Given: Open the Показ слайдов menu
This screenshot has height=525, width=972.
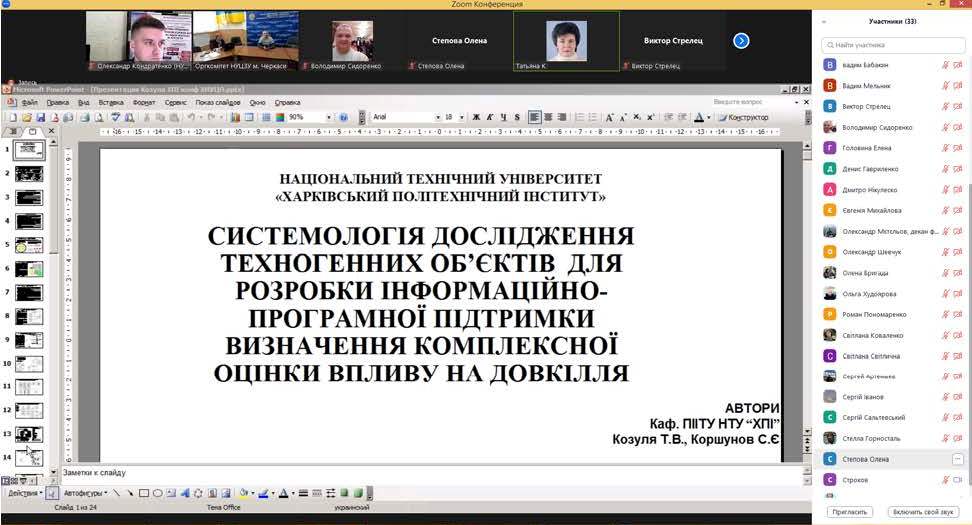Looking at the screenshot, I should tap(218, 102).
